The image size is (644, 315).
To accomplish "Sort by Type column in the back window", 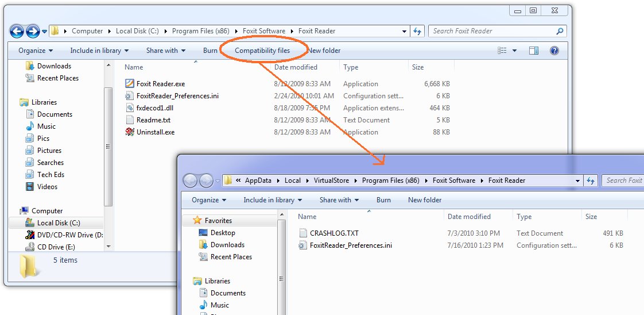I will tap(351, 67).
